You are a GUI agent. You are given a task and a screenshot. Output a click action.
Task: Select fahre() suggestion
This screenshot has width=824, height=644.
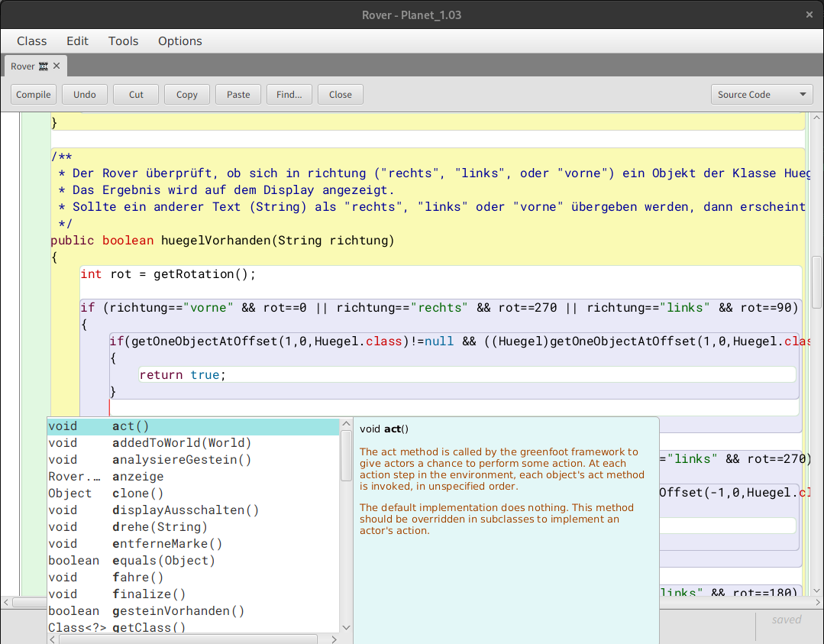tap(193, 578)
